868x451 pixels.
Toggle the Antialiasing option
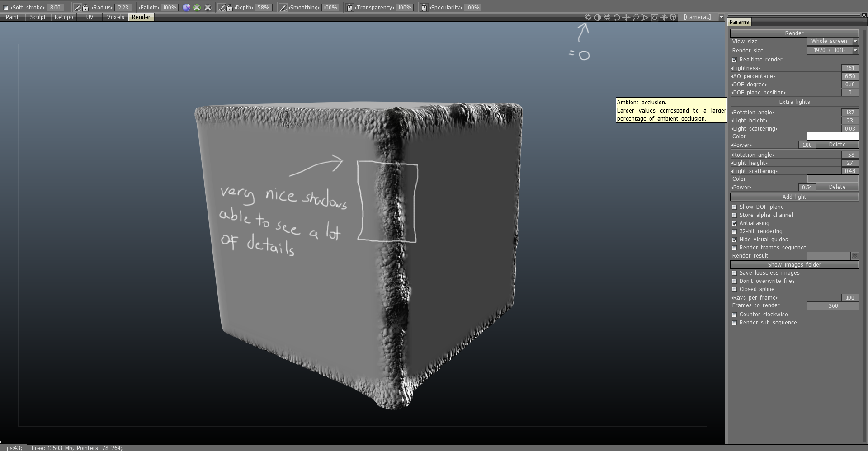point(735,223)
